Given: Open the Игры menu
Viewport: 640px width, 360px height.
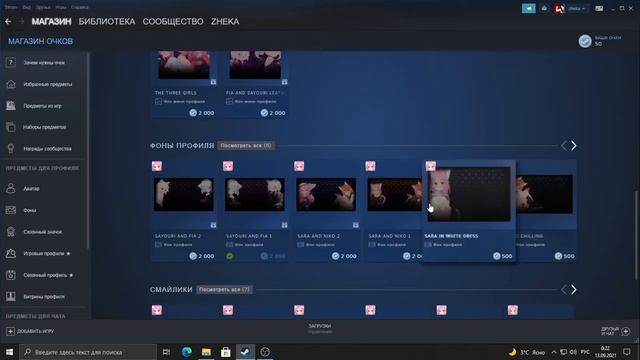Looking at the screenshot, I should (60, 7).
